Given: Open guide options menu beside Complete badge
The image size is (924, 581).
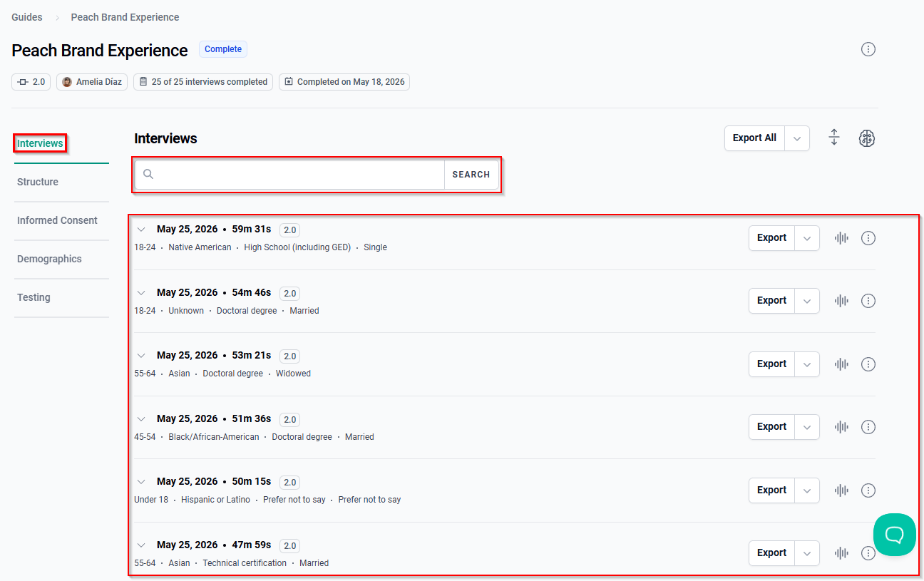Looking at the screenshot, I should pos(868,49).
